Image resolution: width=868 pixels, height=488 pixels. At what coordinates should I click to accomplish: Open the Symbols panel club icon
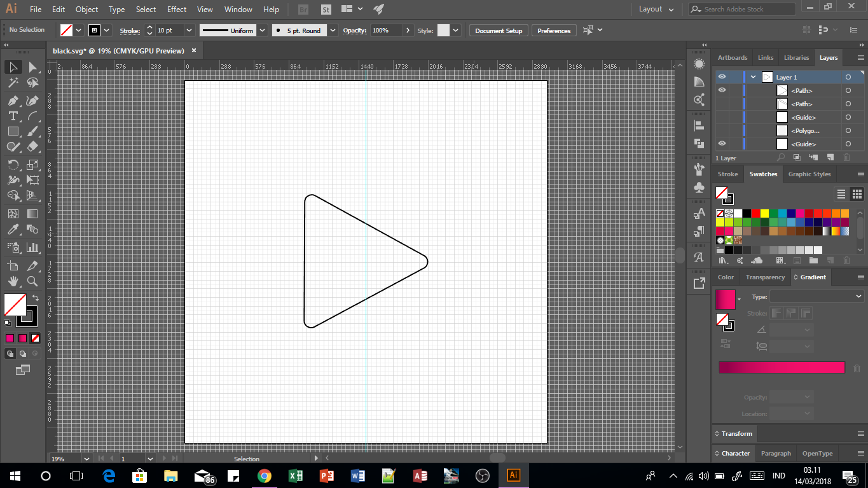click(x=699, y=187)
